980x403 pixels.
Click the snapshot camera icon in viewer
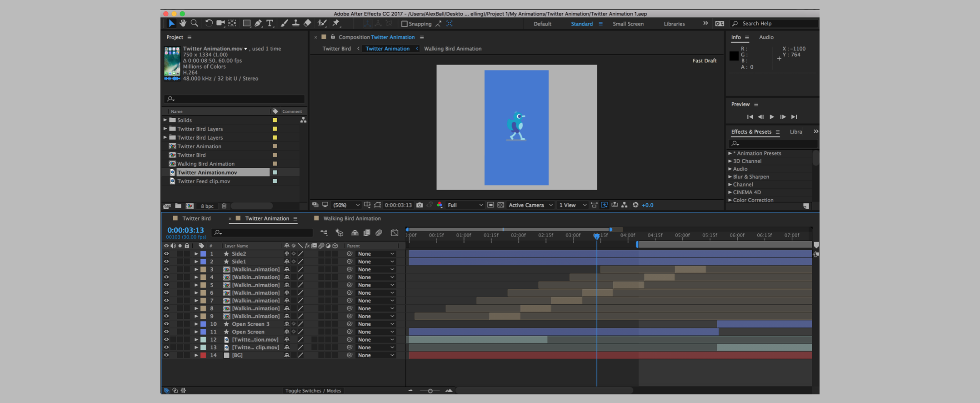pos(420,205)
